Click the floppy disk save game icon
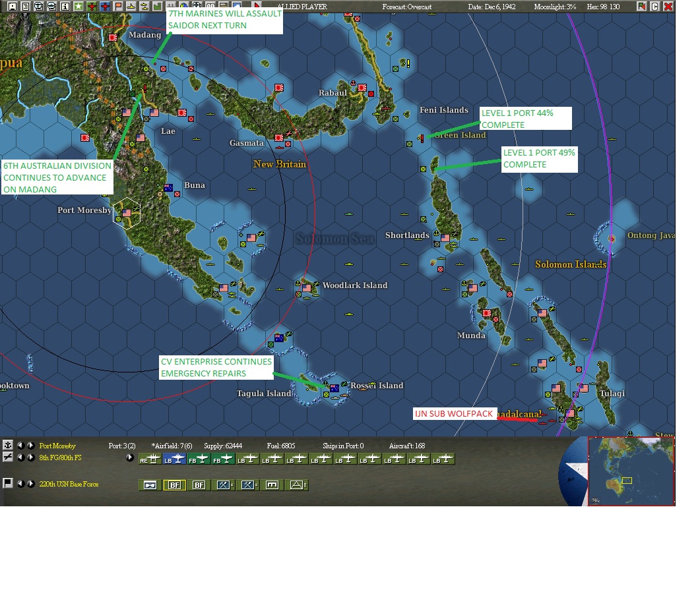 (x=12, y=6)
